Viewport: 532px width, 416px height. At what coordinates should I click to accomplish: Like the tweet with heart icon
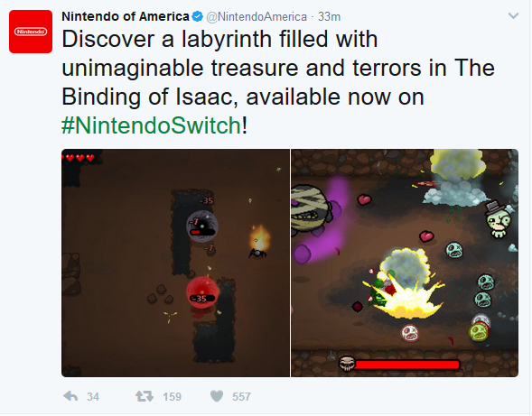[x=217, y=396]
